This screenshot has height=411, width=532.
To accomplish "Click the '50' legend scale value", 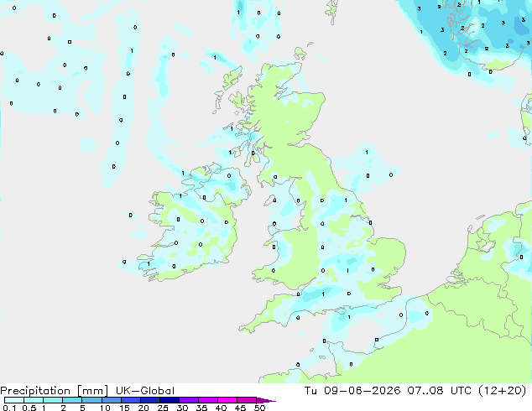I will [x=260, y=408].
